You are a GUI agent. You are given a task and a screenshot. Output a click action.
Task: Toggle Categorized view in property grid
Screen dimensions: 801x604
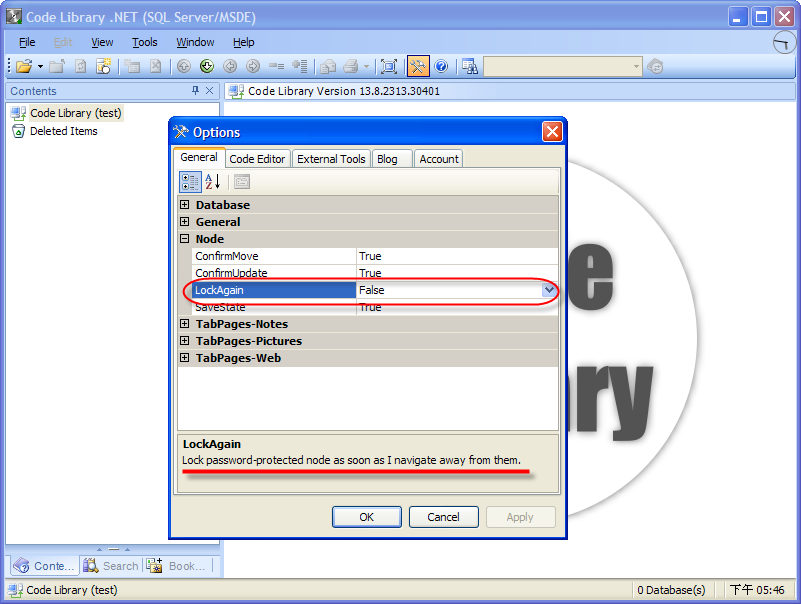190,182
